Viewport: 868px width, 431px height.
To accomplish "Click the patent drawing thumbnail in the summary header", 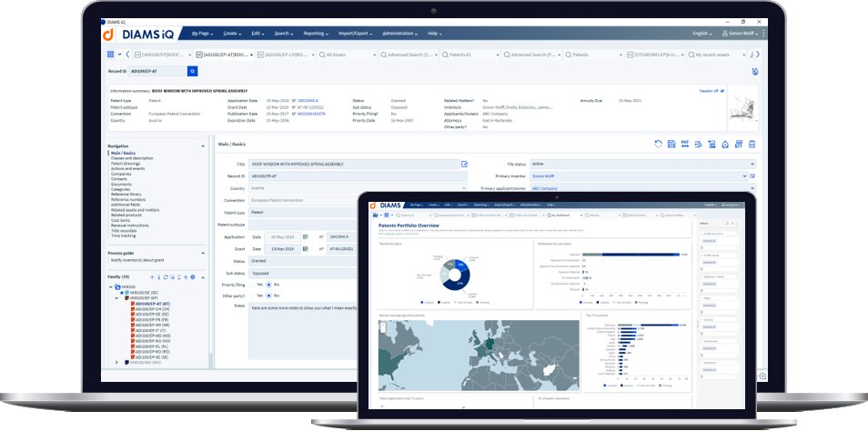I will 742,108.
